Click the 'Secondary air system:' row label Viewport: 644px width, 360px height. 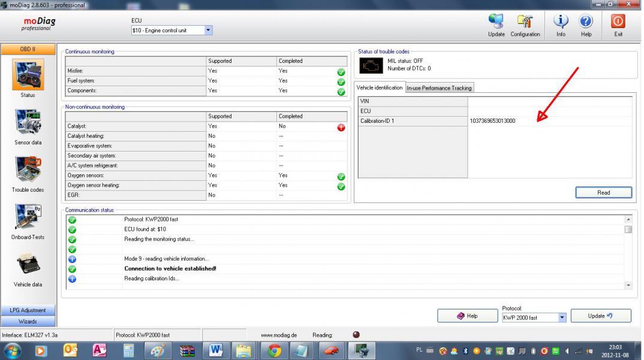tap(92, 156)
